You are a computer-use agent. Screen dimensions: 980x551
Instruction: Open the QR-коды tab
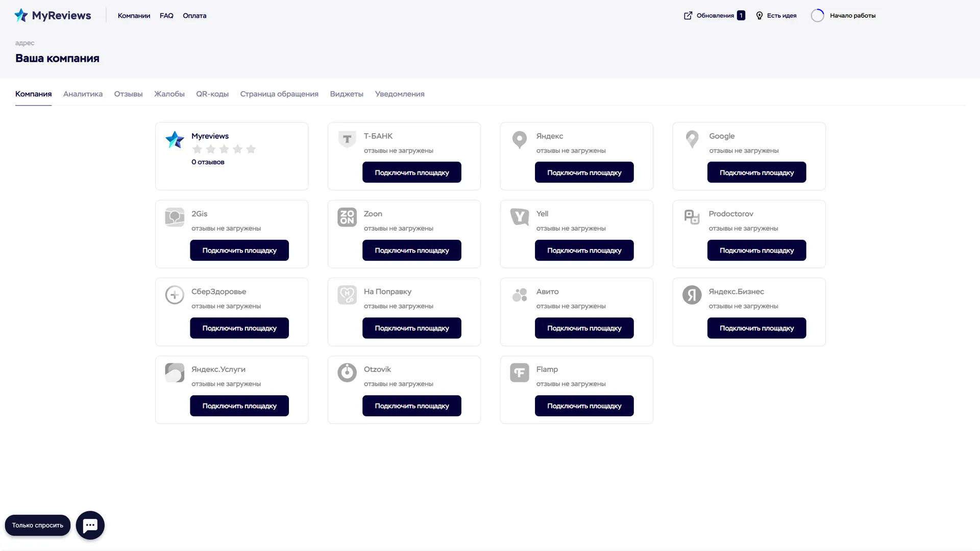[x=212, y=94]
